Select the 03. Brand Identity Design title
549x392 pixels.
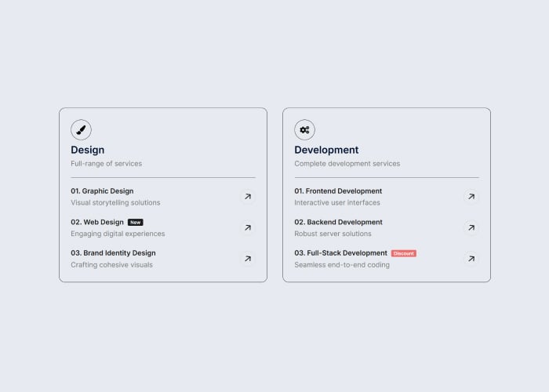tap(113, 253)
